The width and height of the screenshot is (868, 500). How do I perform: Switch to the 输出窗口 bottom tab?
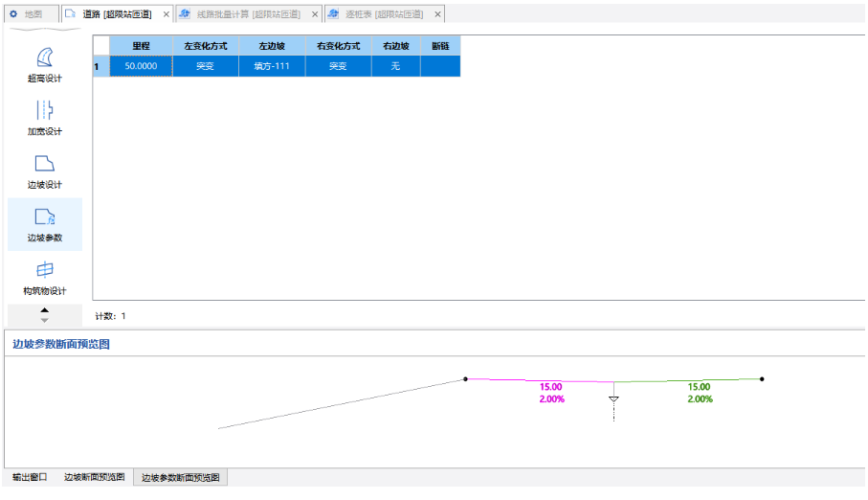coord(30,477)
